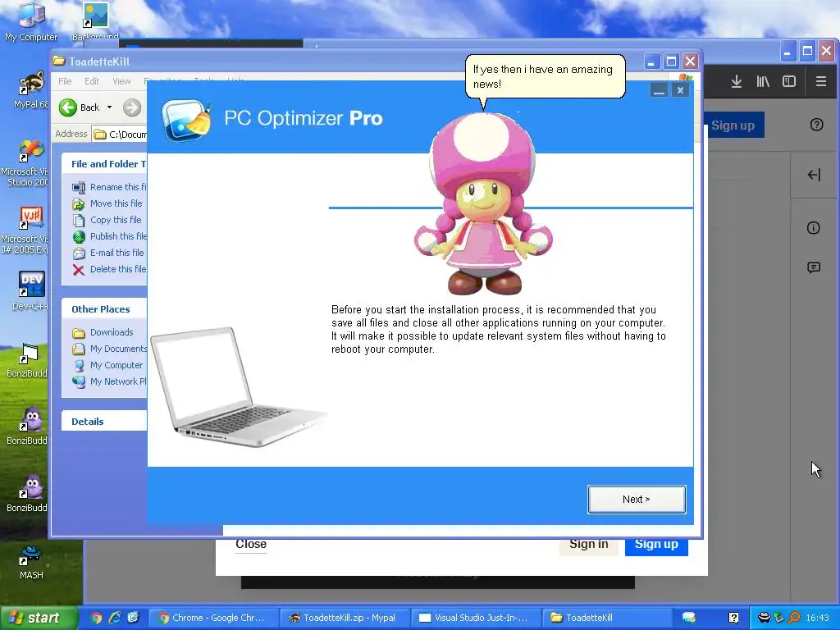Click the browser downloads arrow icon
This screenshot has height=630, width=840.
[x=737, y=81]
